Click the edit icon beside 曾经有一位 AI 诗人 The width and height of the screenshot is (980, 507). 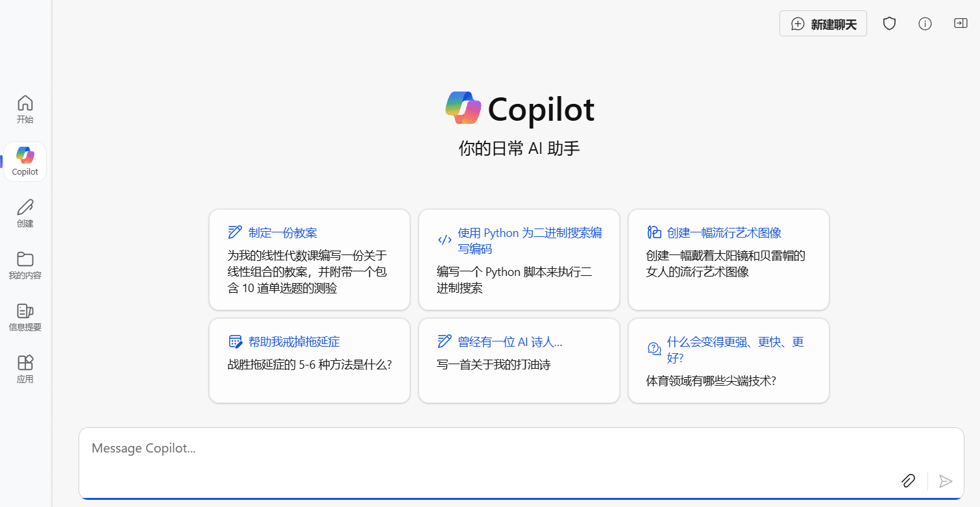point(445,341)
